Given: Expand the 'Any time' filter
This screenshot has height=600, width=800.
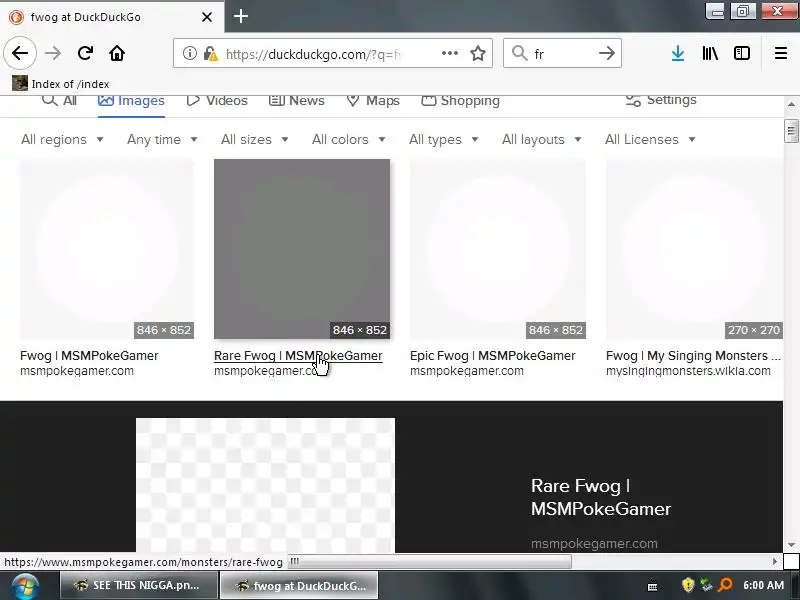Looking at the screenshot, I should (162, 139).
